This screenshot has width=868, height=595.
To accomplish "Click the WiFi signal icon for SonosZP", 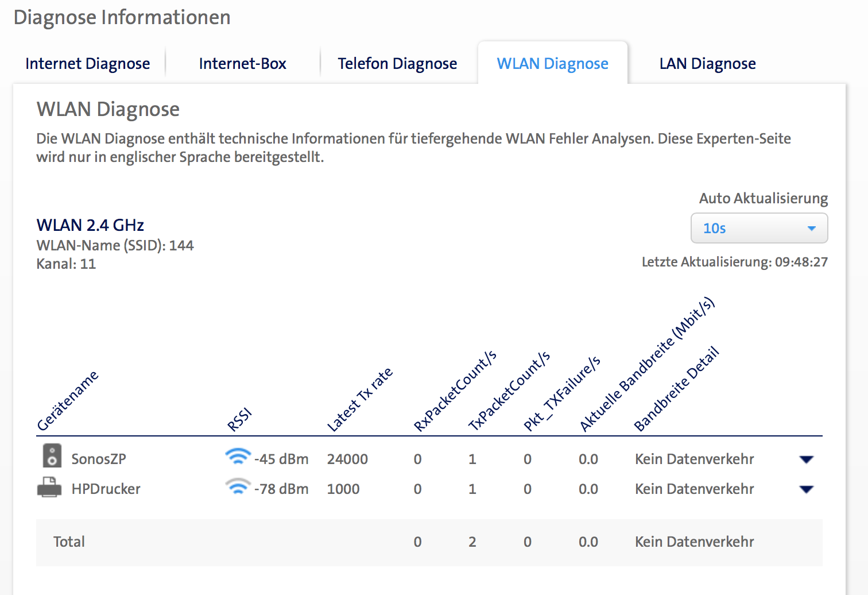I will point(238,456).
